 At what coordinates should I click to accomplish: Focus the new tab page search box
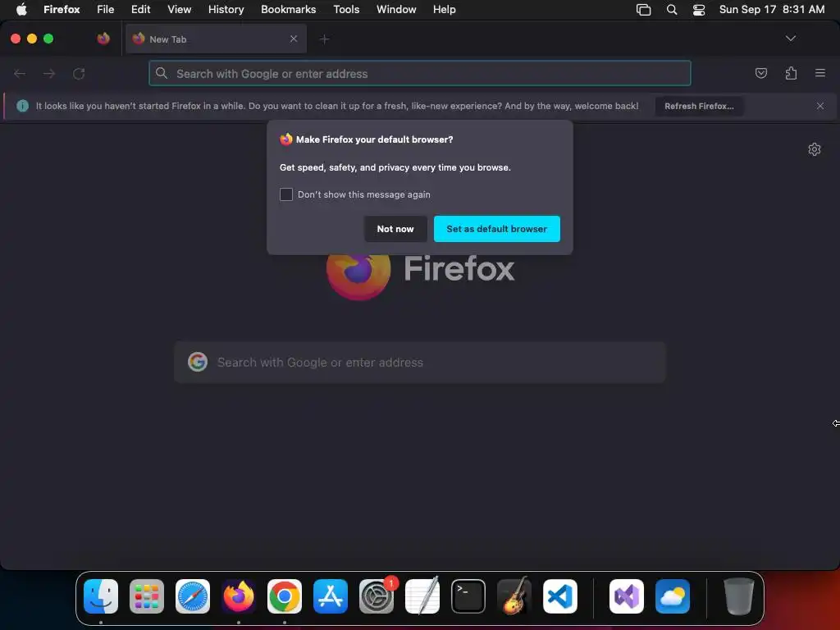[x=420, y=362]
